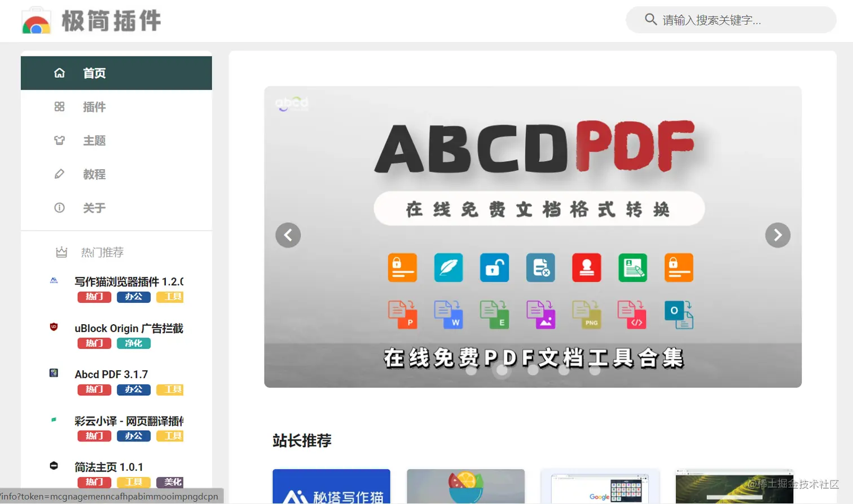
Task: Select the second carousel dot indicator
Action: [502, 370]
